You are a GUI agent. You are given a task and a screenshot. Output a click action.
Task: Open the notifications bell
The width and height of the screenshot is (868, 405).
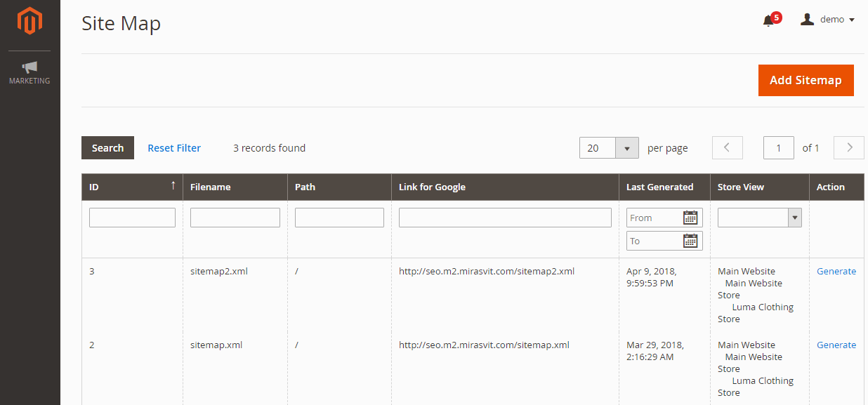click(768, 20)
